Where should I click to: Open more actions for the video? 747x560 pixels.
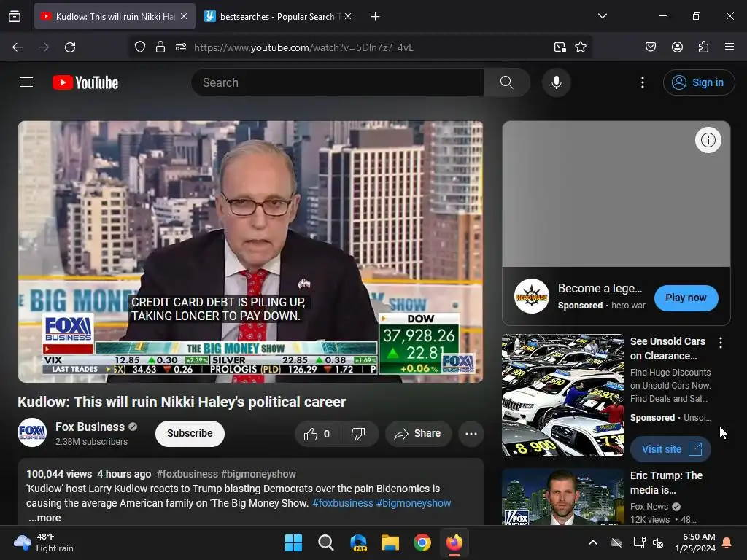pyautogui.click(x=471, y=434)
